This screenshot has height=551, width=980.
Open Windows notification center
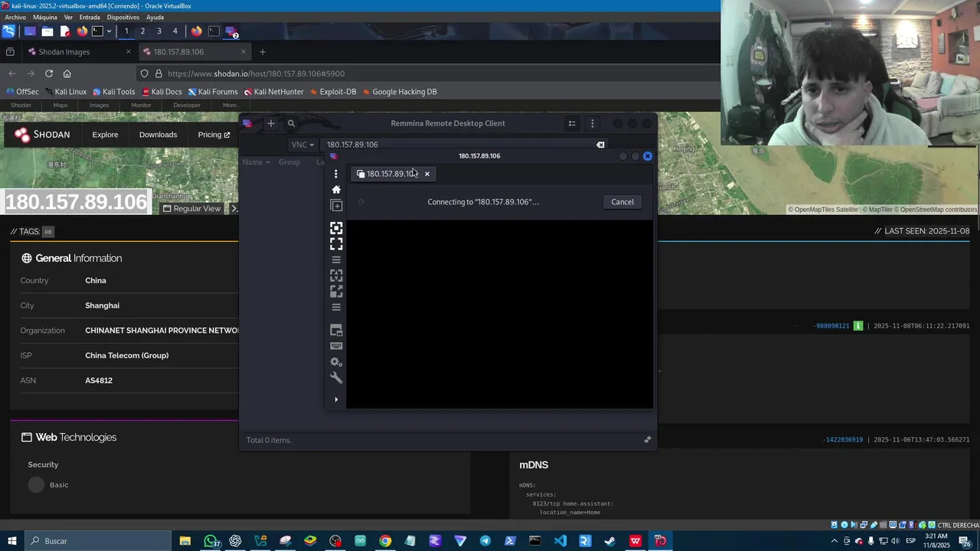pos(964,541)
